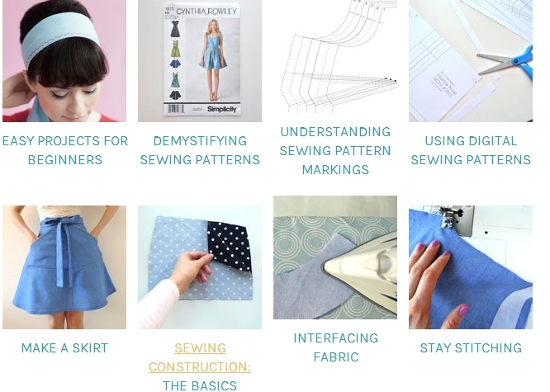The width and height of the screenshot is (550, 392).
Task: Click the polka dot fabric thumbnail
Action: 200,267
